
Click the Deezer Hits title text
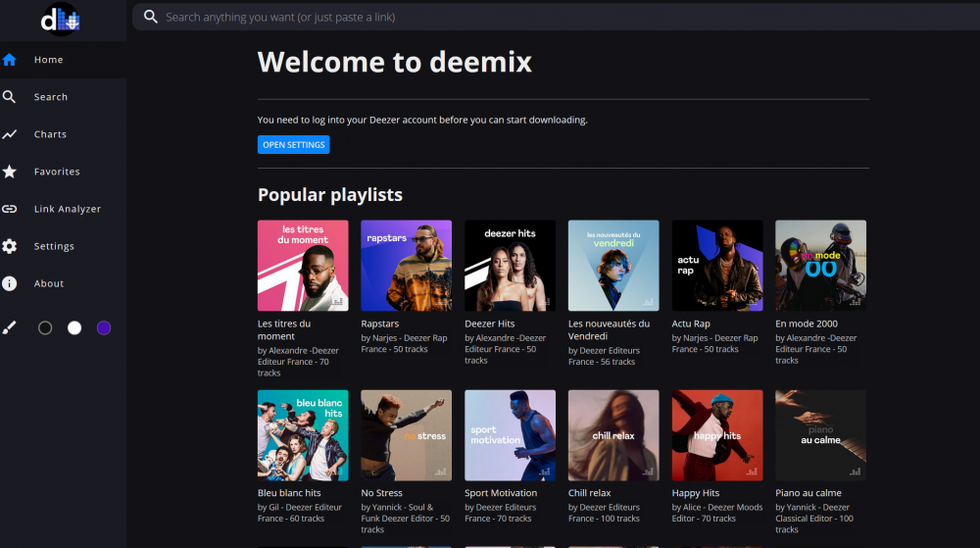pos(490,324)
